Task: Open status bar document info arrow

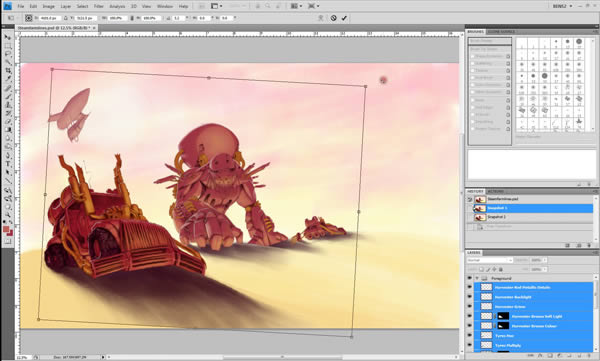Action: point(103,357)
